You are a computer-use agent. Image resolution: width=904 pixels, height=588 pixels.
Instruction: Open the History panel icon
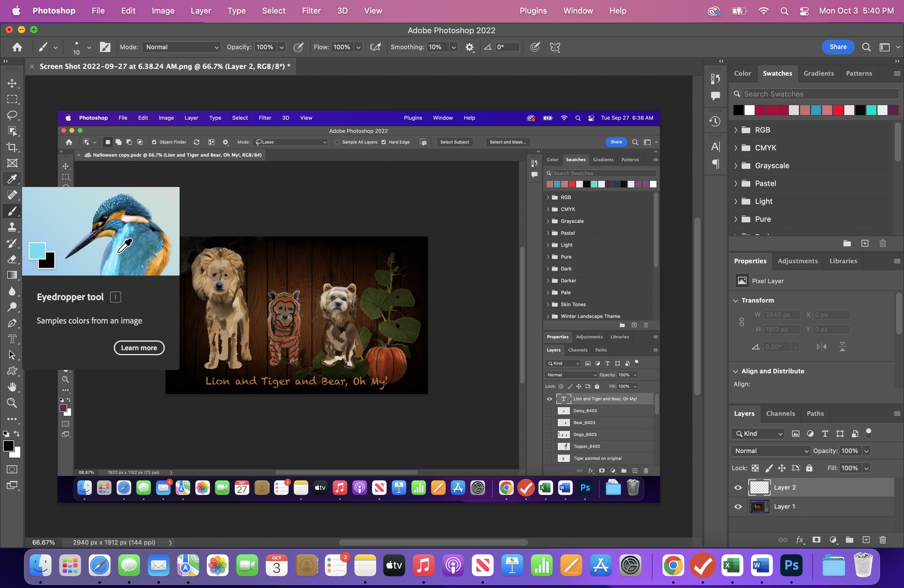(x=715, y=121)
